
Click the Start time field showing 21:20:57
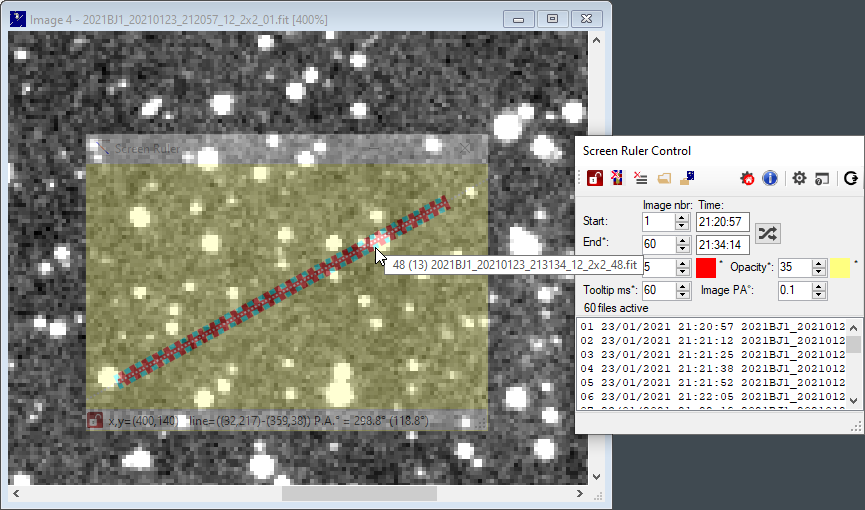(x=722, y=221)
